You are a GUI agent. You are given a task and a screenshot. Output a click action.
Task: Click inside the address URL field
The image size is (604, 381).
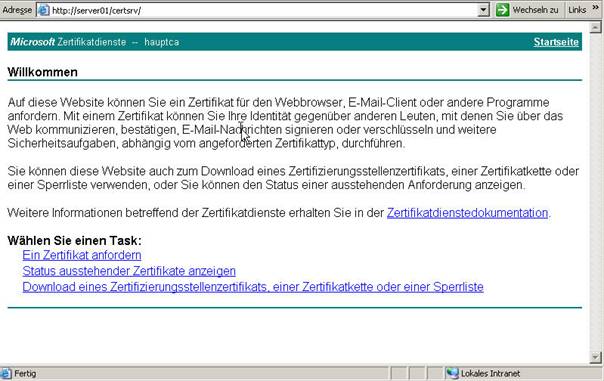262,10
